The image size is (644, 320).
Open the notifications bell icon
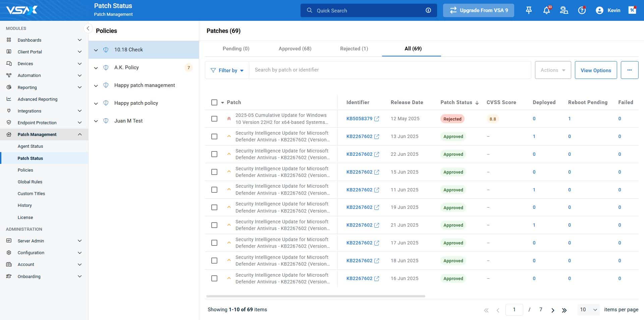click(547, 10)
